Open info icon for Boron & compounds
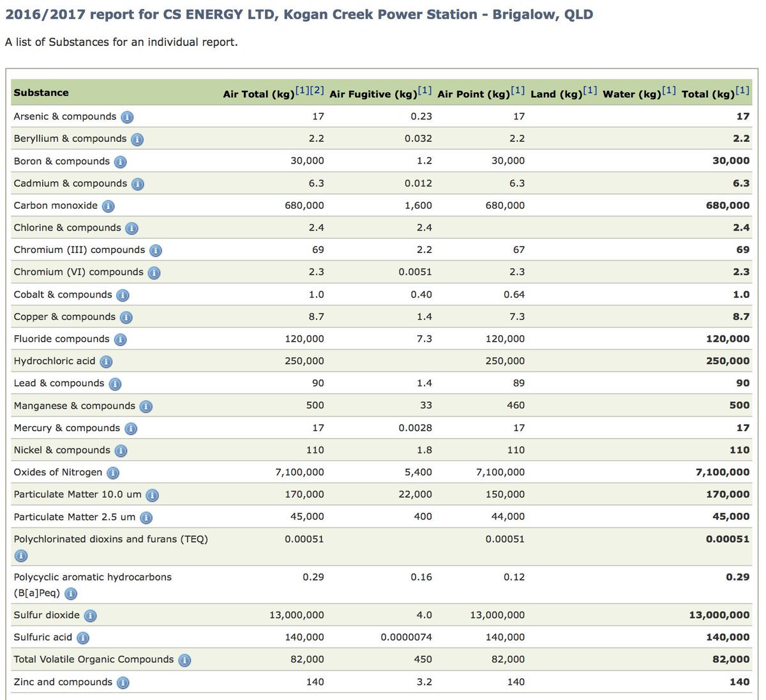The height and width of the screenshot is (700, 766). (x=120, y=162)
